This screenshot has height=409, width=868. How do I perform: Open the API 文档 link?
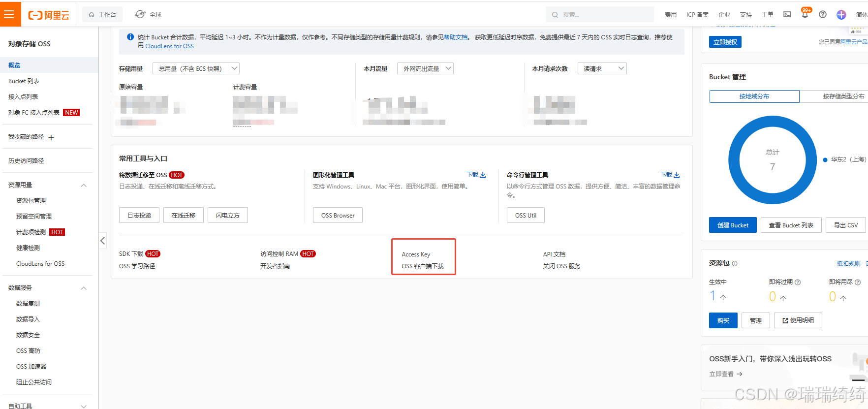point(554,254)
